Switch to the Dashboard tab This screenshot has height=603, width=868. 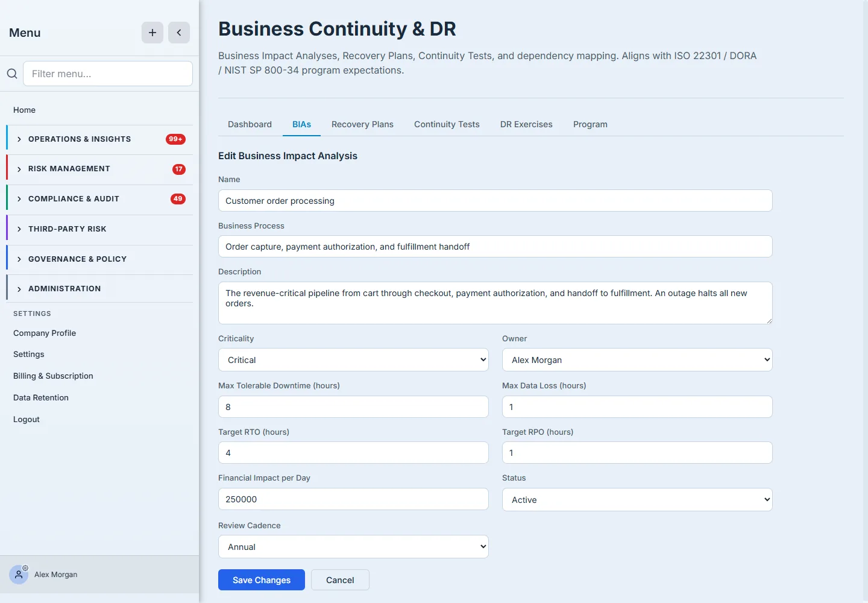pyautogui.click(x=250, y=124)
